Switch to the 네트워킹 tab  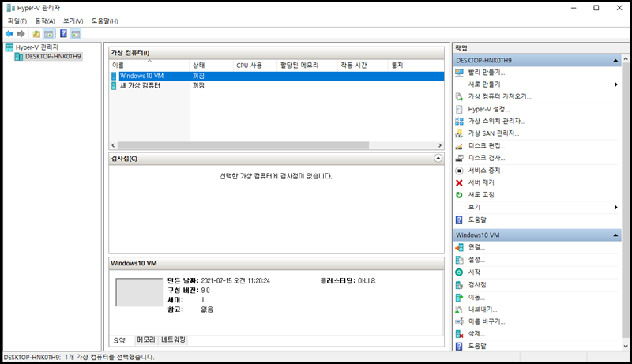173,340
